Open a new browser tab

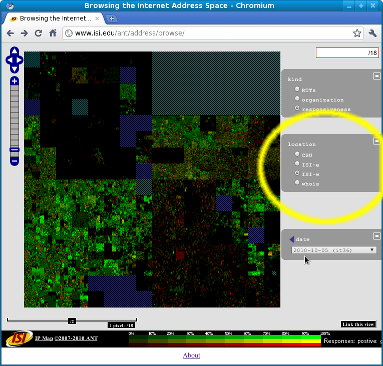click(x=112, y=19)
